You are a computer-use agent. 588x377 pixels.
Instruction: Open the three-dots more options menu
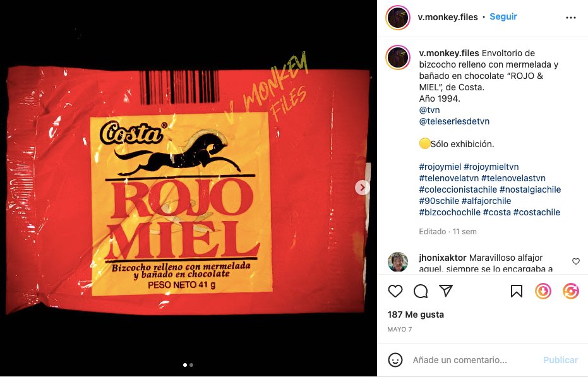click(571, 18)
